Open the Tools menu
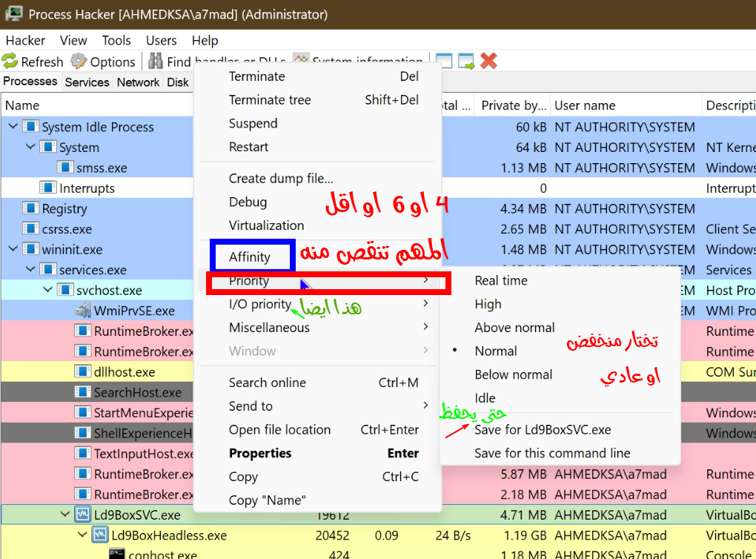The width and height of the screenshot is (756, 559). 116,41
